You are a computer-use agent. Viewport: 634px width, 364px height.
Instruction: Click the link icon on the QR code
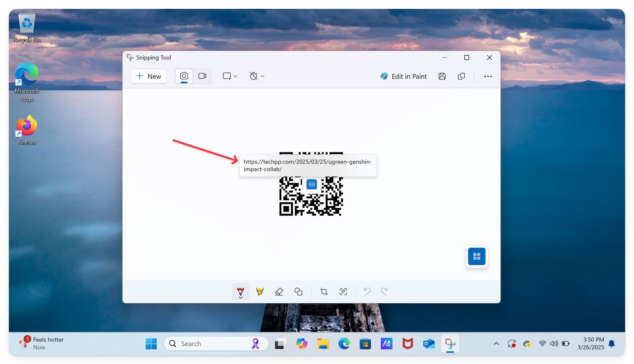(x=311, y=184)
